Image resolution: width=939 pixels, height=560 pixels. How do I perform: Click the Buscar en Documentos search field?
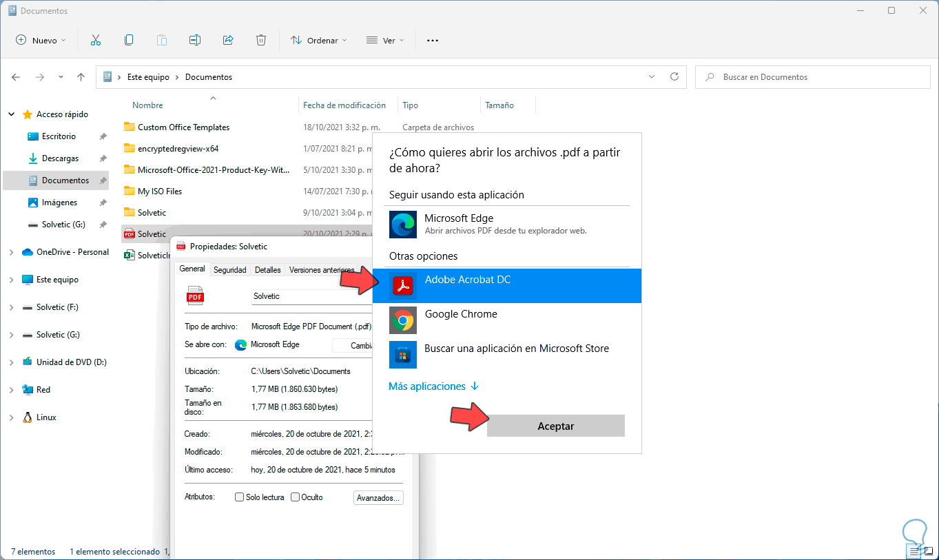tap(812, 77)
